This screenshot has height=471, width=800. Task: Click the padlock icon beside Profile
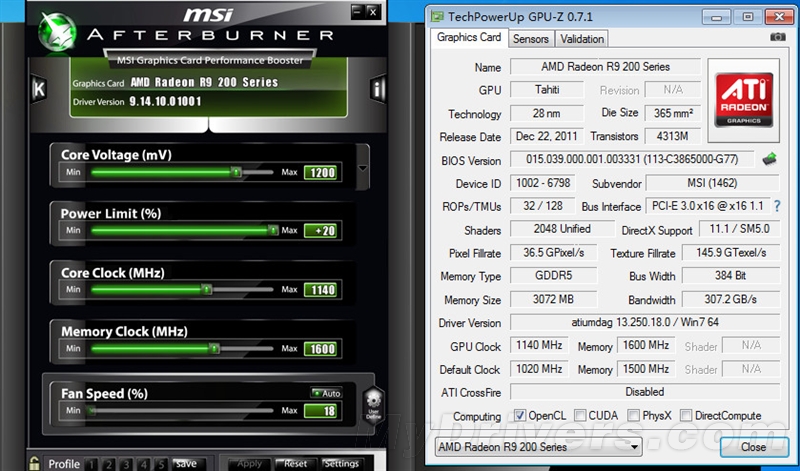tap(34, 463)
